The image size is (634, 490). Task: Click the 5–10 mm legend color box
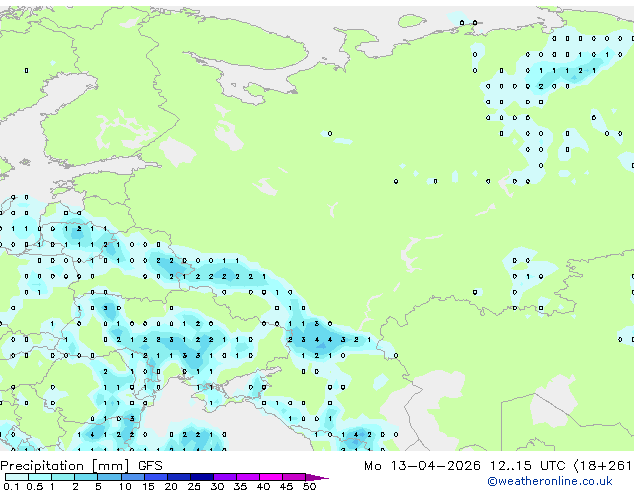click(109, 477)
